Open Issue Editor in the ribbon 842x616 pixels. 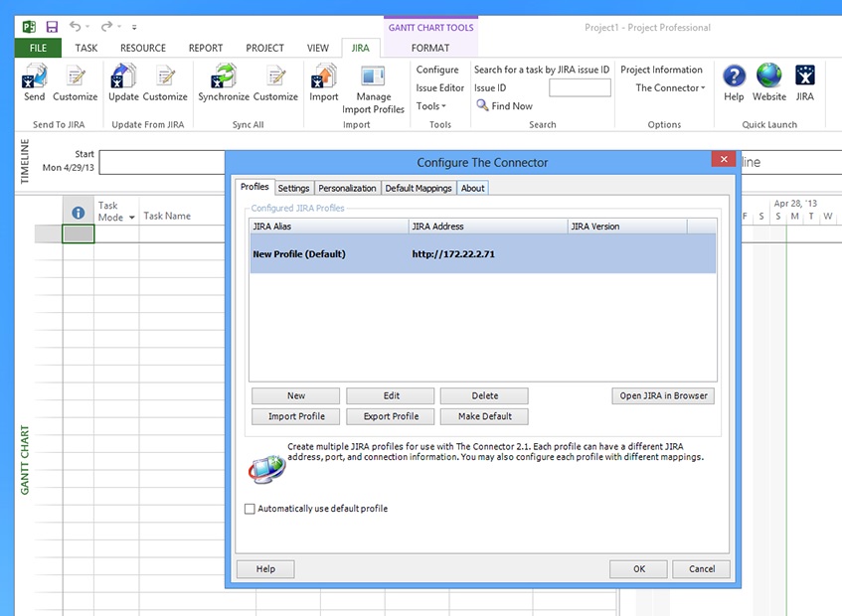point(439,88)
